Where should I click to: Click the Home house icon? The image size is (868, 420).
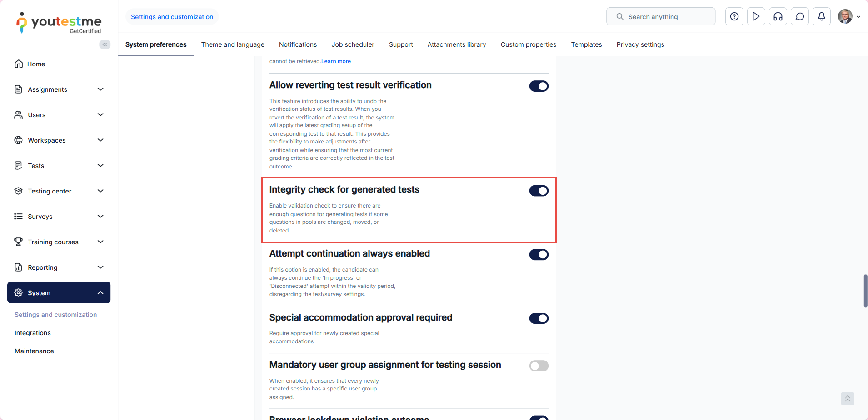[x=19, y=64]
